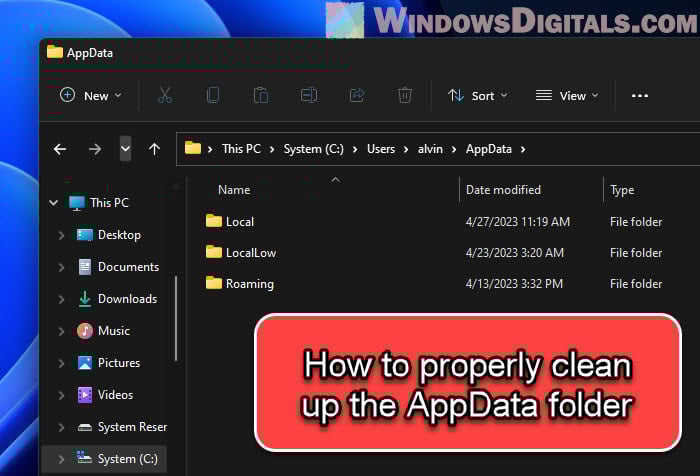Click the Delete trash icon

tap(405, 96)
